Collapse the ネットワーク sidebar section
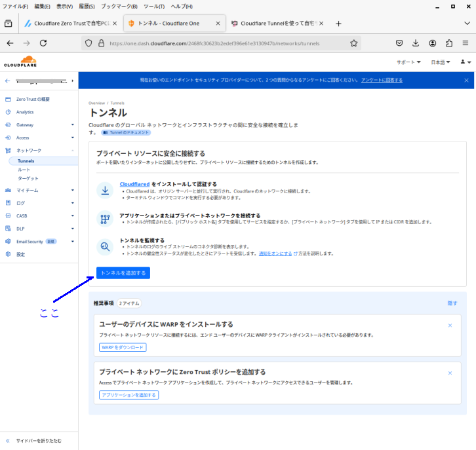 [x=73, y=151]
